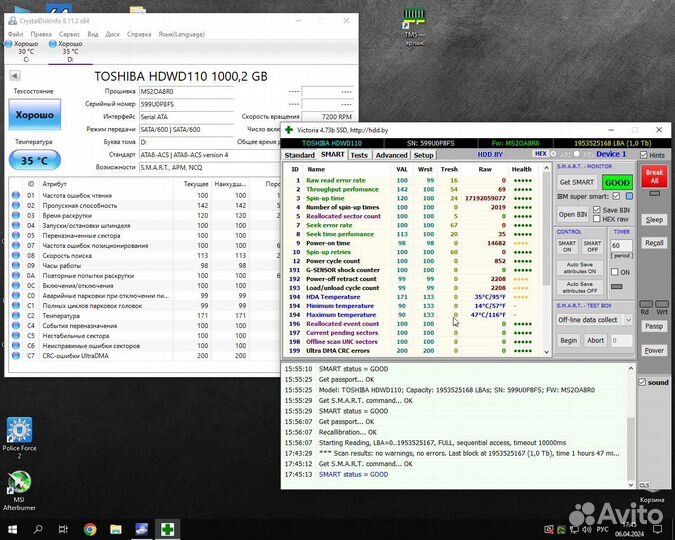Viewport: 675px width, 540px height.
Task: Click Open BIN button
Action: (x=573, y=214)
